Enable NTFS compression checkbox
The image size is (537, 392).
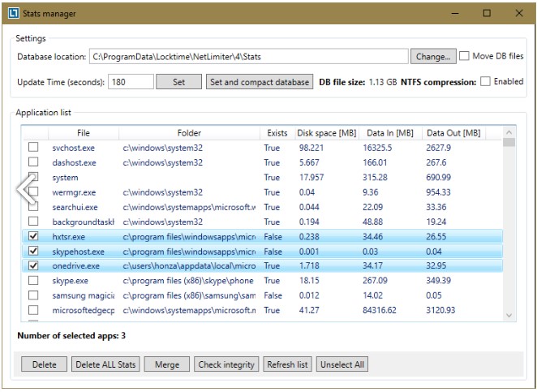pos(485,81)
